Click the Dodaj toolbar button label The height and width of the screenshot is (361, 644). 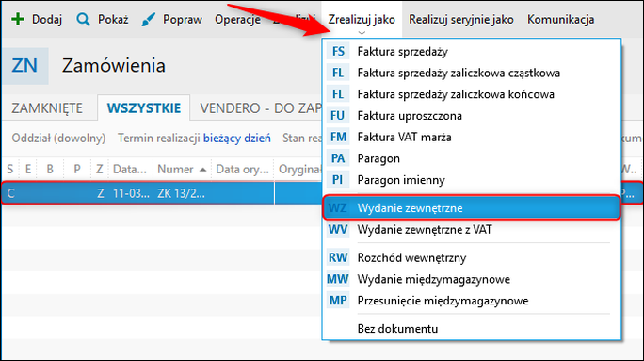coord(47,20)
